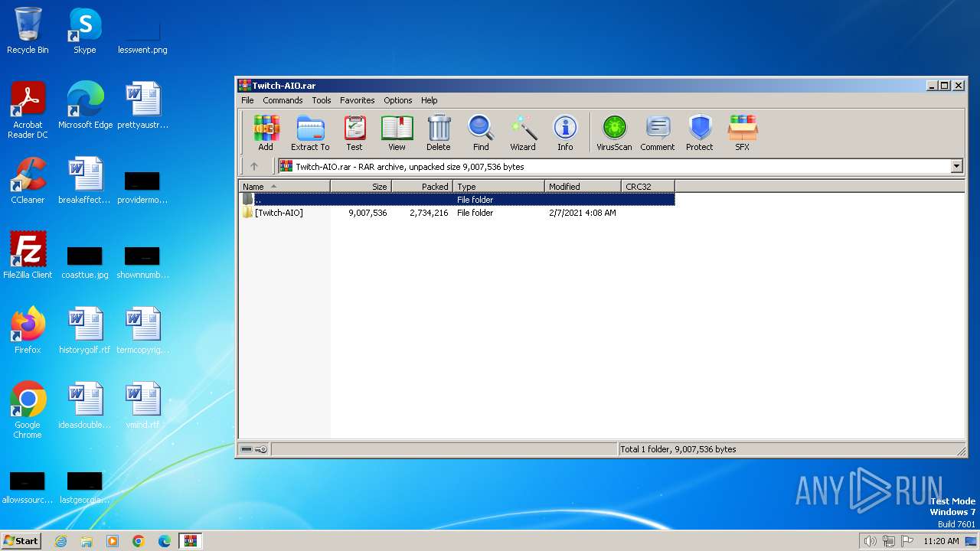Sort by the Packed column header
This screenshot has height=551, width=980.
coord(422,187)
